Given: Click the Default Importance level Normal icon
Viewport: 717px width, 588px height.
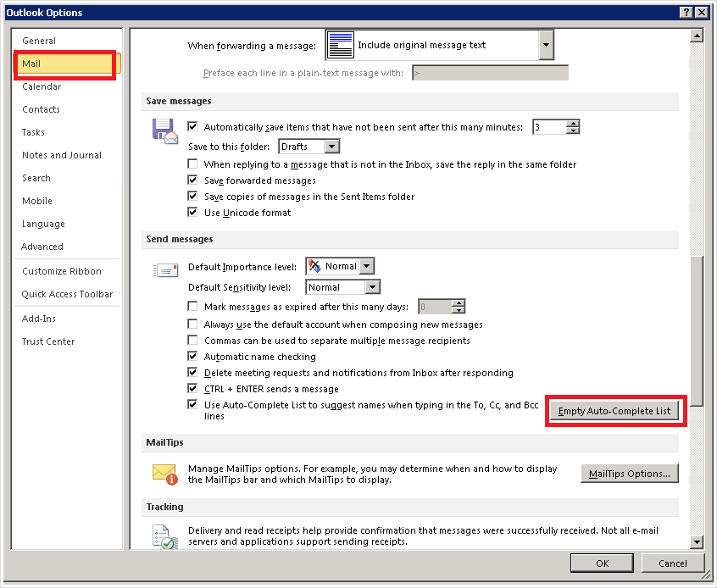Looking at the screenshot, I should [x=314, y=266].
